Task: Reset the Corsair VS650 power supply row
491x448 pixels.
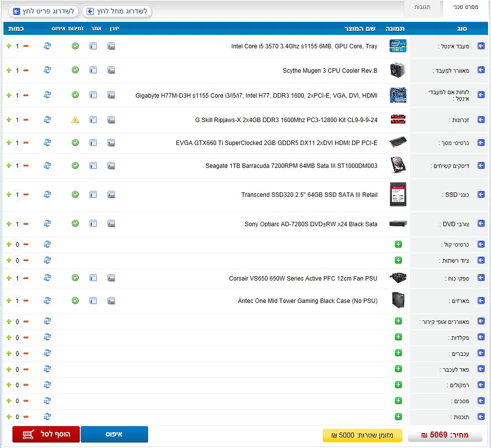Action: coord(47,278)
